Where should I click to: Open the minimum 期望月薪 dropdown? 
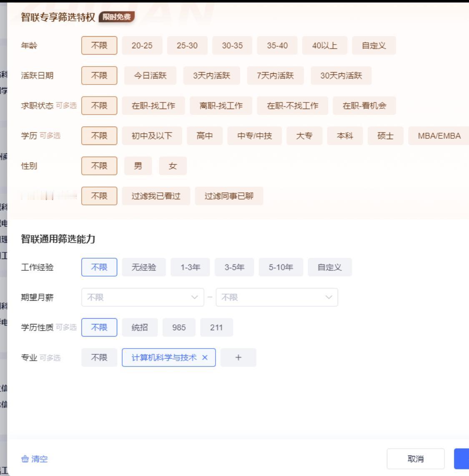coord(143,297)
